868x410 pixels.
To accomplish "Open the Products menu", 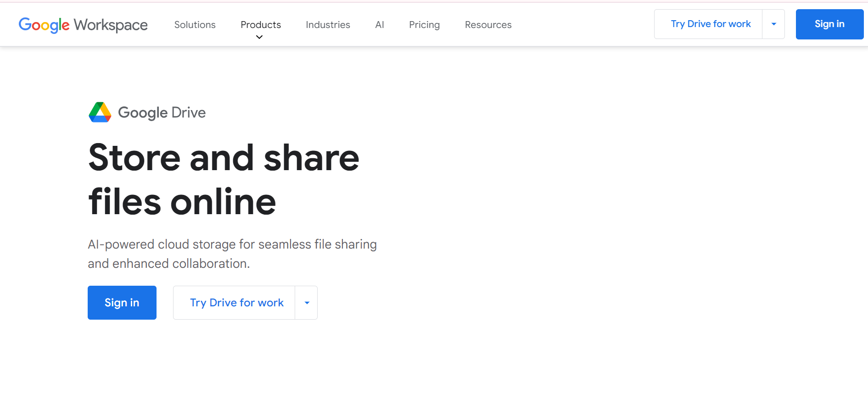I will pyautogui.click(x=261, y=25).
